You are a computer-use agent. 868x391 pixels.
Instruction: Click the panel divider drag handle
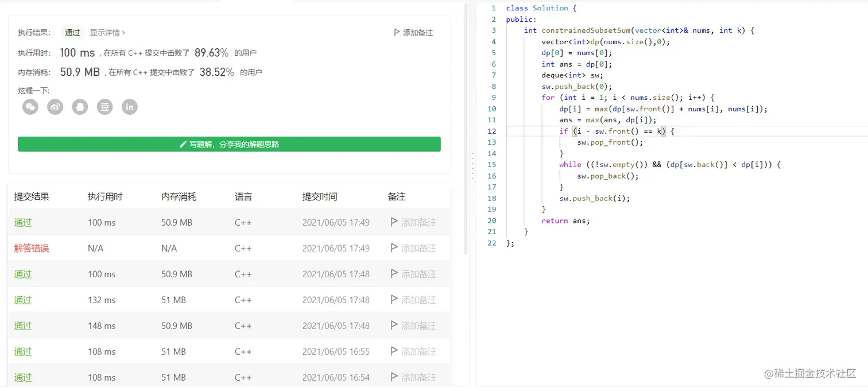click(471, 165)
